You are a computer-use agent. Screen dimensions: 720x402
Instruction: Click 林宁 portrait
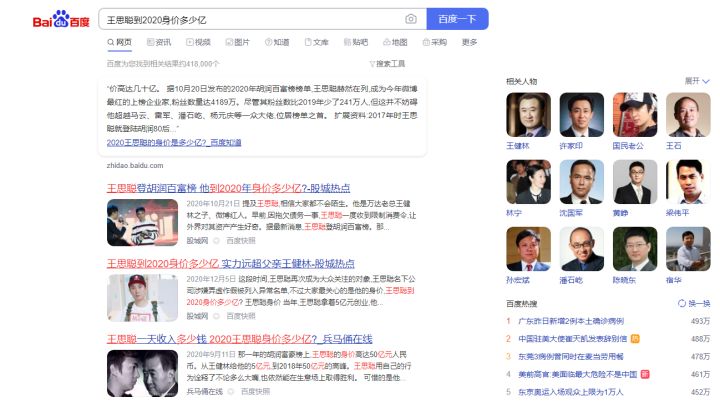pyautogui.click(x=529, y=182)
